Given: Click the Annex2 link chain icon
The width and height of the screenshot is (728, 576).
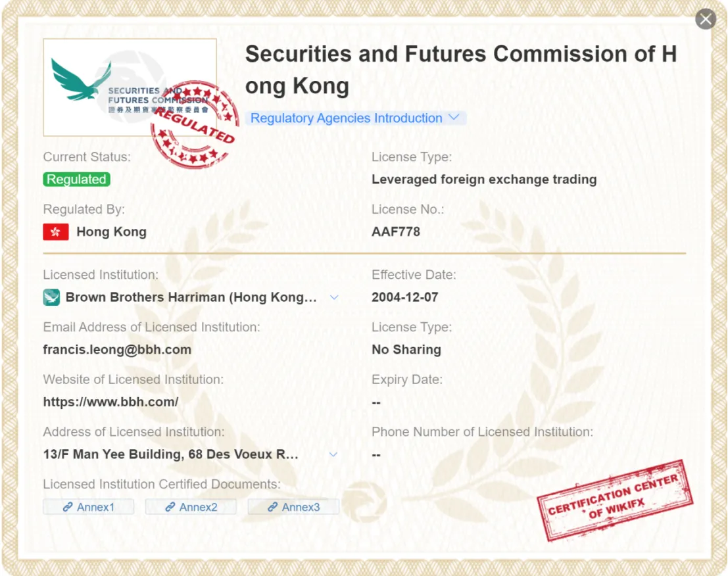Looking at the screenshot, I should coord(170,507).
